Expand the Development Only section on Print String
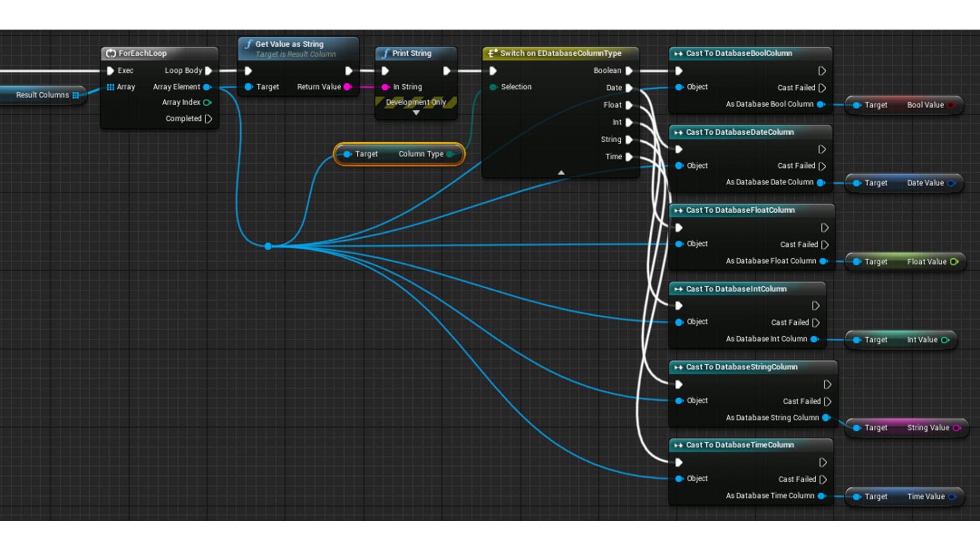980x551 pixels. click(415, 112)
